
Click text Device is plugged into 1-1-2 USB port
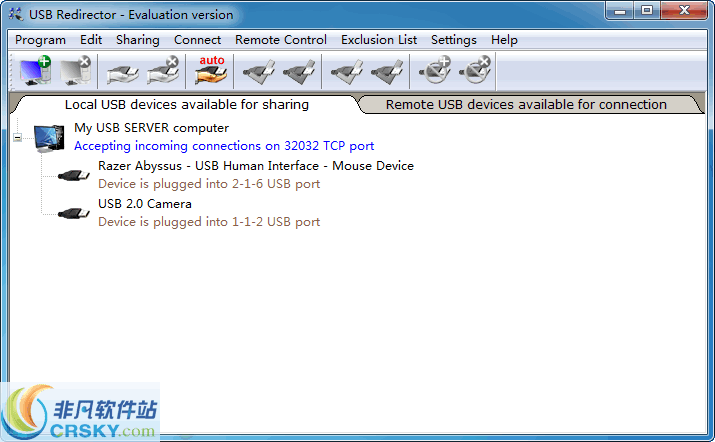(209, 222)
